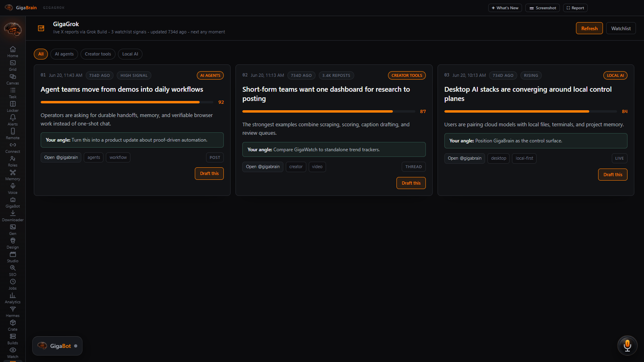Open the GigaBot floating chat widget
This screenshot has width=644, height=362.
coord(57,346)
